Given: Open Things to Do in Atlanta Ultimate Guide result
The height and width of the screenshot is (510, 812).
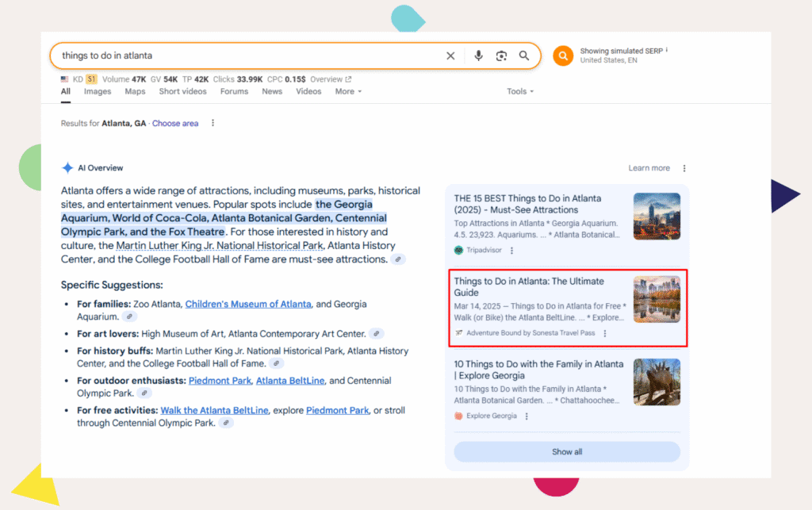Looking at the screenshot, I should click(x=529, y=287).
